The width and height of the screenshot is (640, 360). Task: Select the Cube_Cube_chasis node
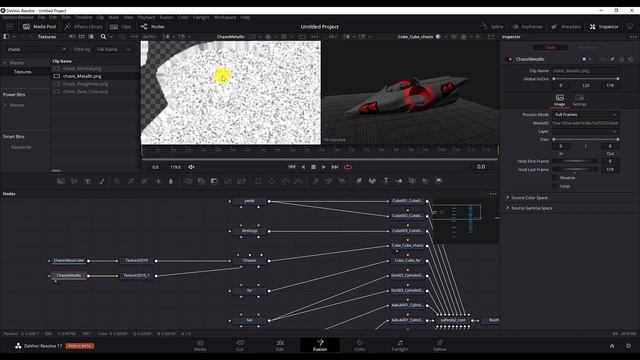(x=408, y=246)
